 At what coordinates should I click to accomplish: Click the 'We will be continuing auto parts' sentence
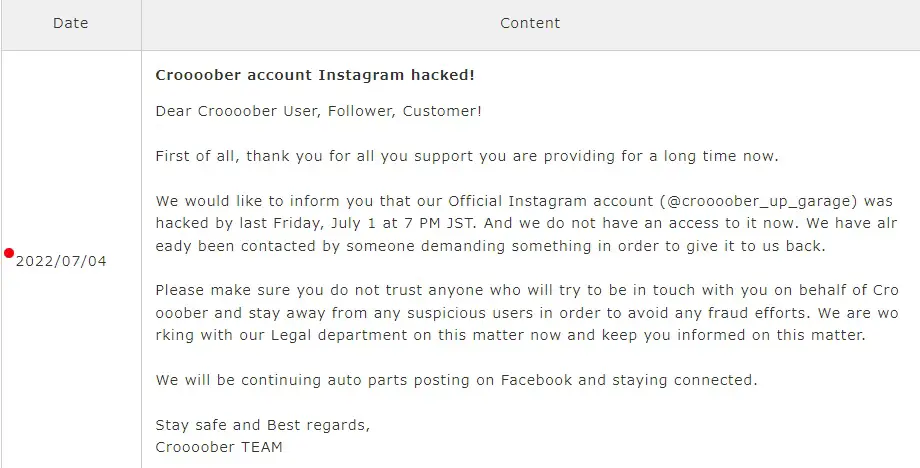pos(456,381)
